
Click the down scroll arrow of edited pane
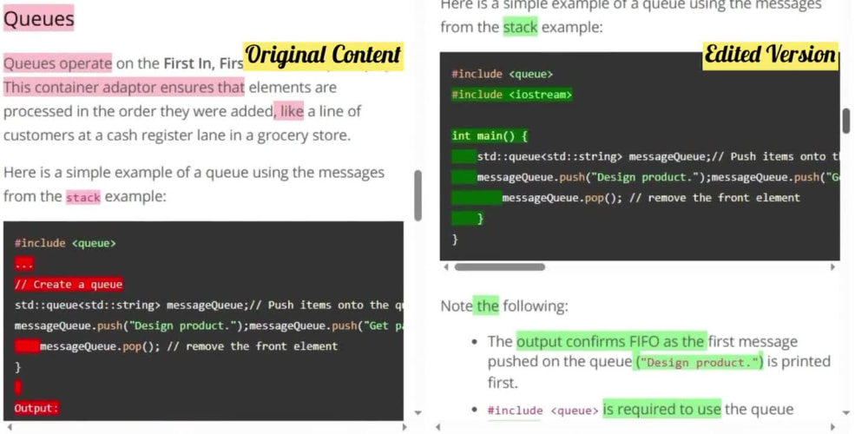[x=845, y=412]
